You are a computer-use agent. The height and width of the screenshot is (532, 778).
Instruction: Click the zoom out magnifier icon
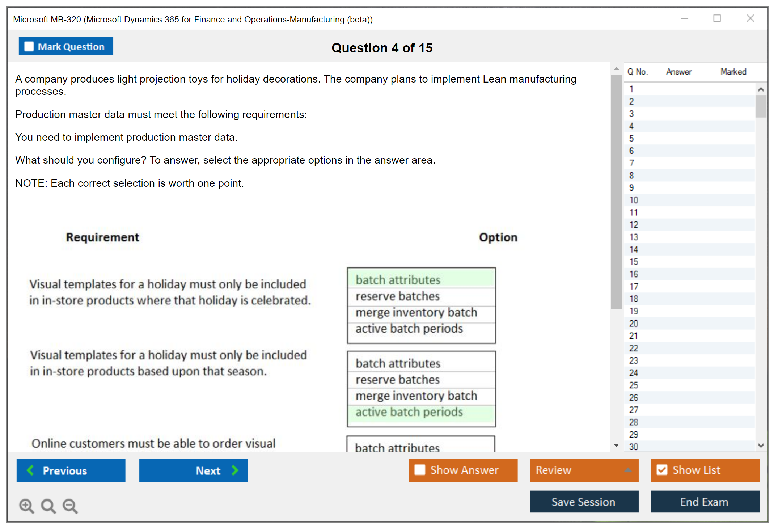70,506
